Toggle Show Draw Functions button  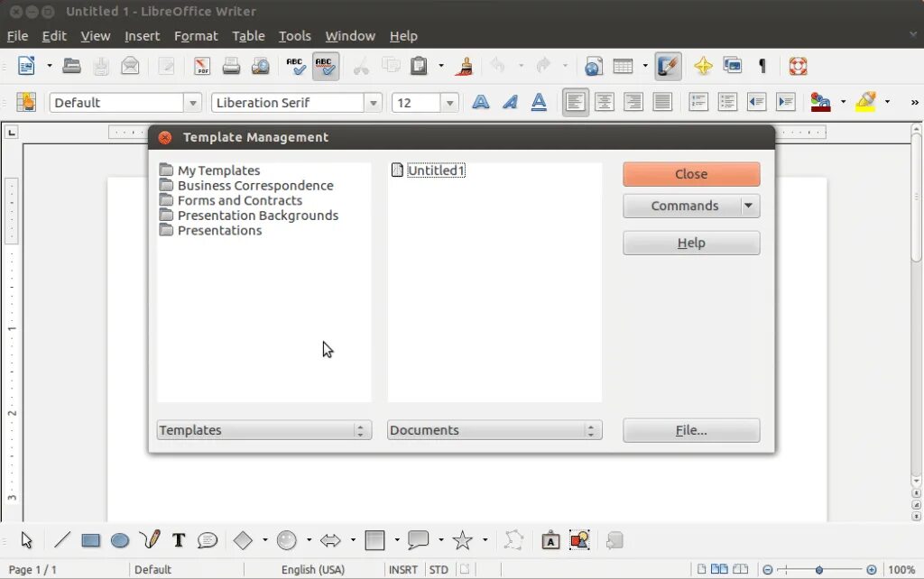tap(668, 66)
